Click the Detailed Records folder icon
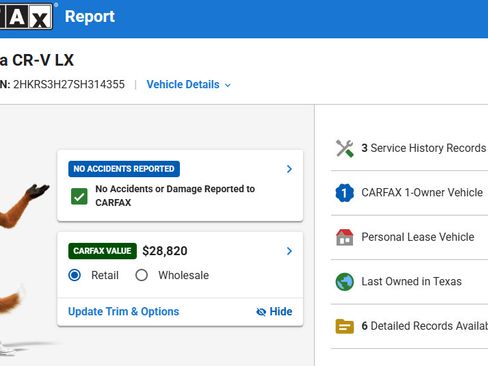 [x=344, y=326]
